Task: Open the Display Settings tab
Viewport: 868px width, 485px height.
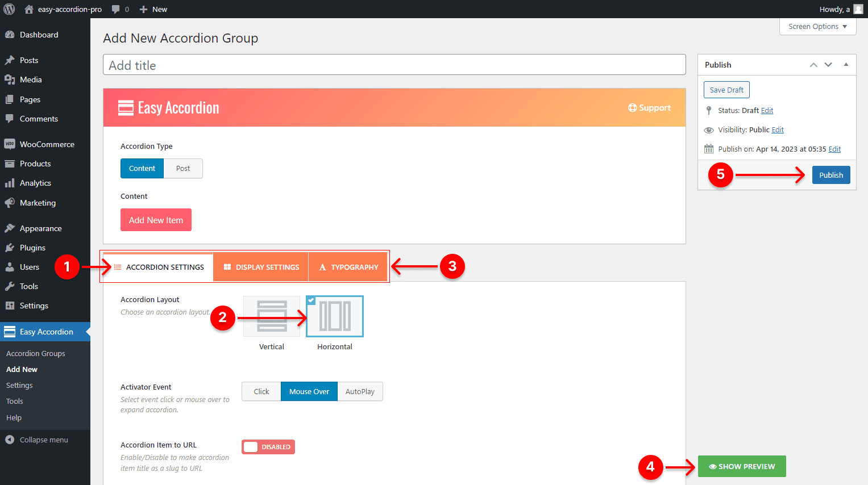Action: tap(261, 267)
